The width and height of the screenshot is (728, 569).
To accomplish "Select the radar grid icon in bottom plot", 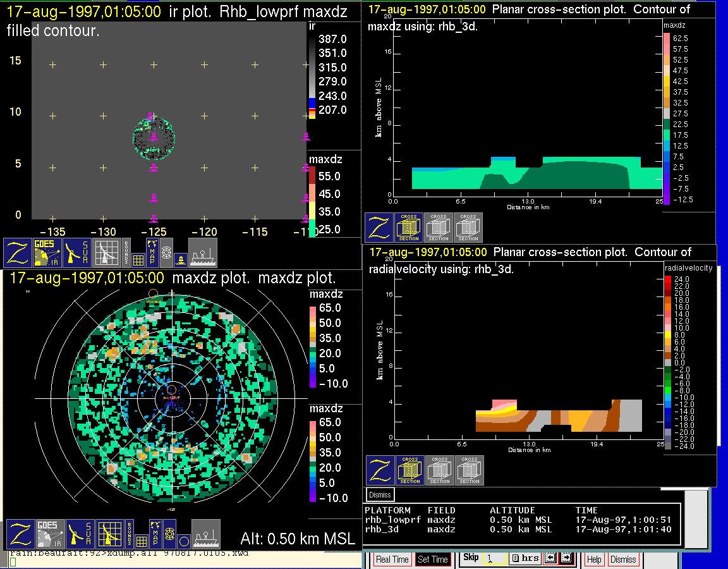I will coord(110,534).
